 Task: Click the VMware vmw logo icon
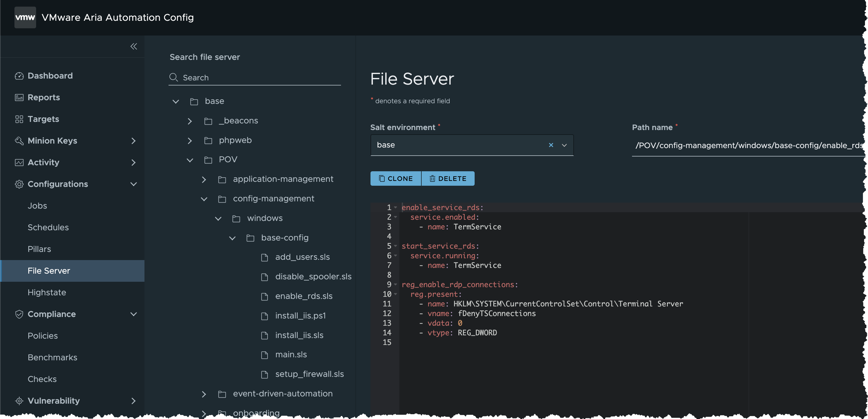(x=25, y=17)
